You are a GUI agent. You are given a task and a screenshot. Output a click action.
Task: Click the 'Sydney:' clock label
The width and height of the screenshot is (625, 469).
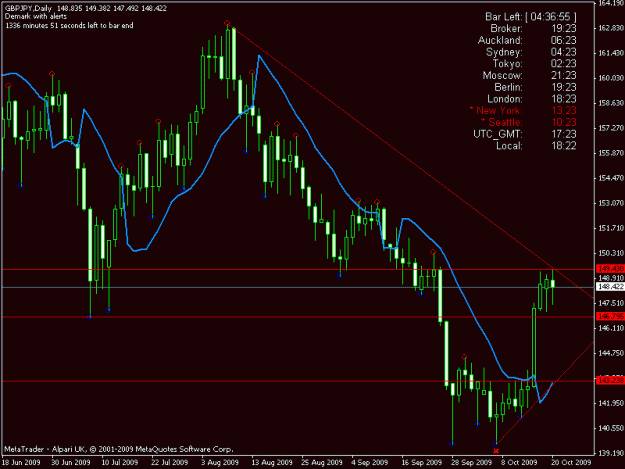[504, 52]
